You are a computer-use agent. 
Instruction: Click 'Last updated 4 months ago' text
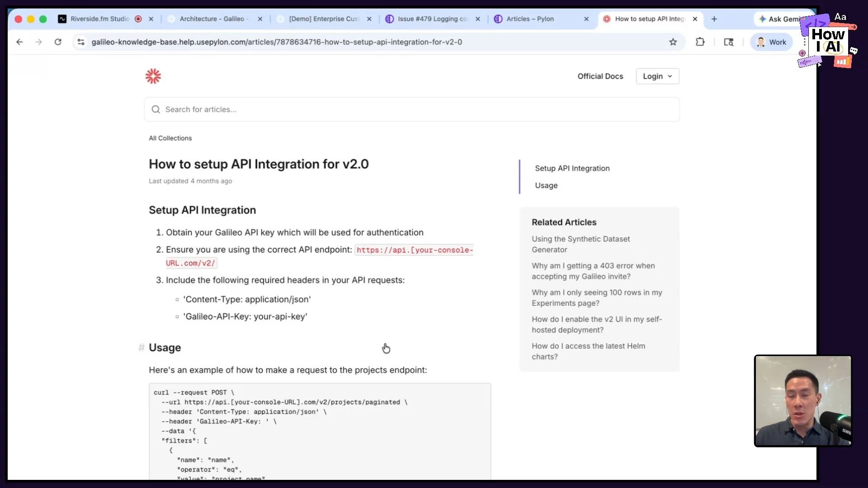(x=190, y=181)
